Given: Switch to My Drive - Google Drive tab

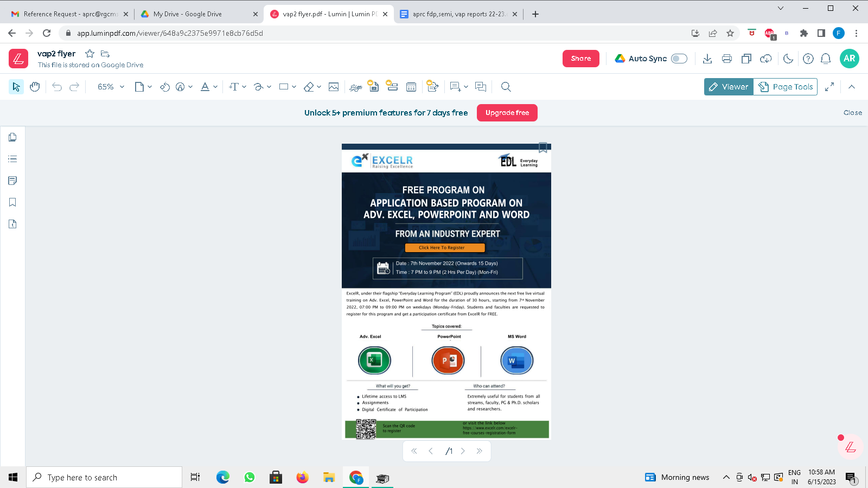Looking at the screenshot, I should pos(199,14).
